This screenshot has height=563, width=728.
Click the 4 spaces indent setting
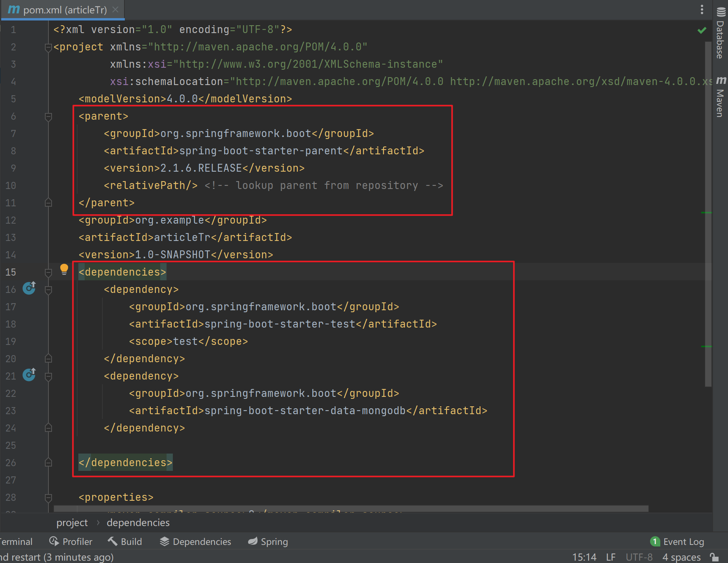pyautogui.click(x=681, y=557)
